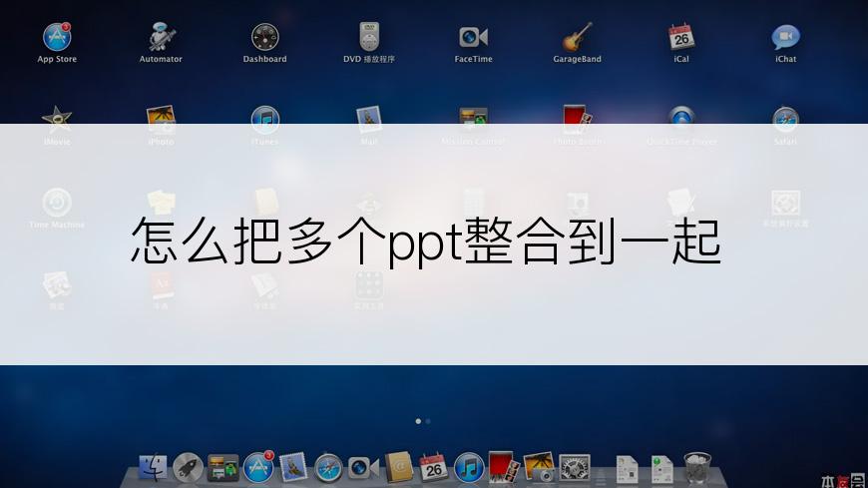This screenshot has height=488, width=868.
Task: Open Mail stamp icon in the Dock
Action: [x=293, y=467]
